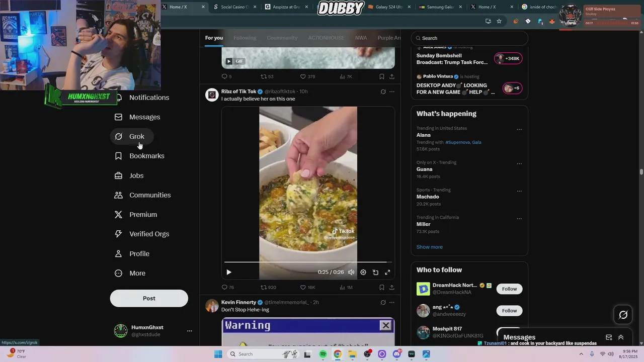The height and width of the screenshot is (362, 644).
Task: View analytics on the 1M views post
Action: [346, 287]
